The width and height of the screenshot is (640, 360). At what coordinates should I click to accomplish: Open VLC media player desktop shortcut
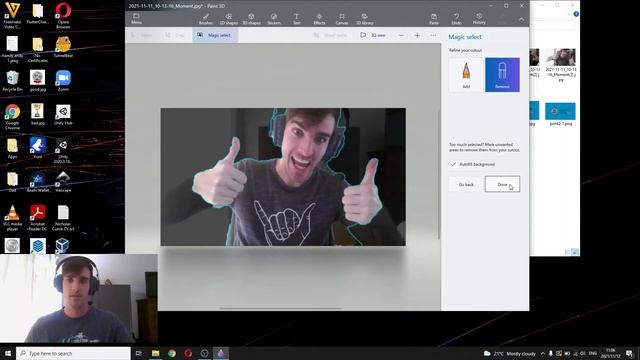coord(12,218)
